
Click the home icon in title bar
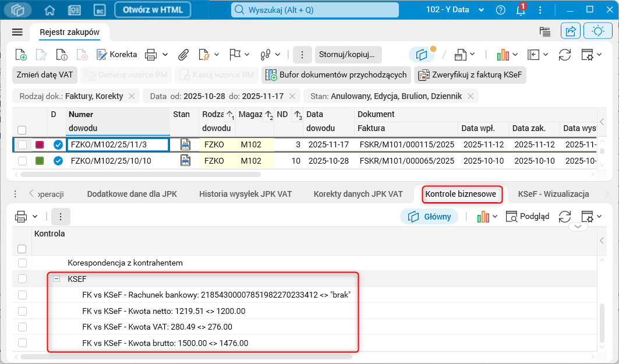(49, 10)
